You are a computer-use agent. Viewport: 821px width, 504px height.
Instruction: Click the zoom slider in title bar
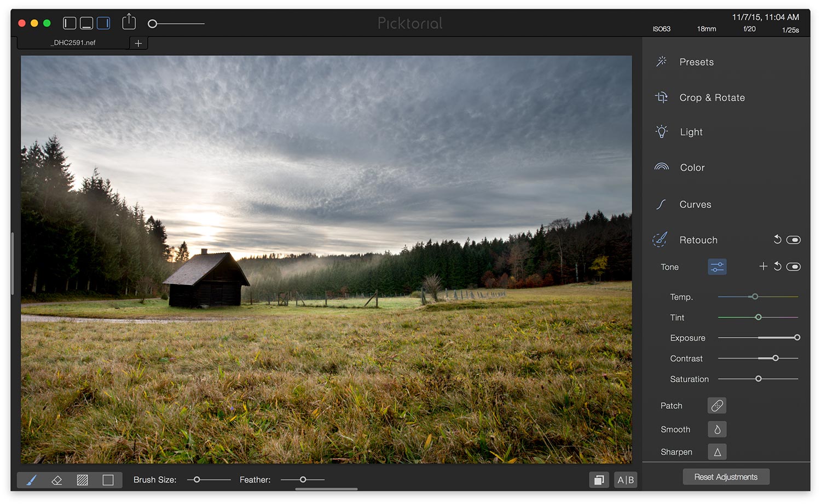tap(176, 24)
